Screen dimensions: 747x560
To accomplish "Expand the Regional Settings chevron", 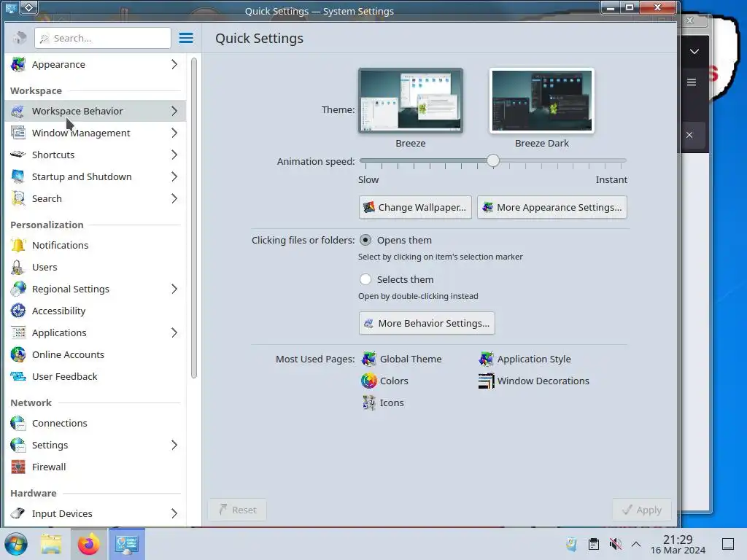I will 174,289.
